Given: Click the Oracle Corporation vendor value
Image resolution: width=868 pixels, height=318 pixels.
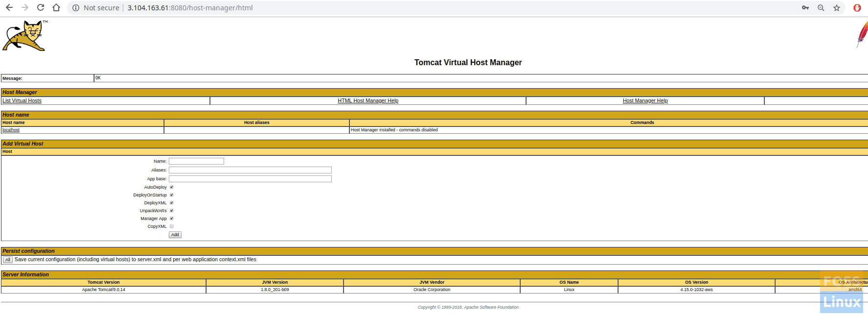Looking at the screenshot, I should click(432, 290).
